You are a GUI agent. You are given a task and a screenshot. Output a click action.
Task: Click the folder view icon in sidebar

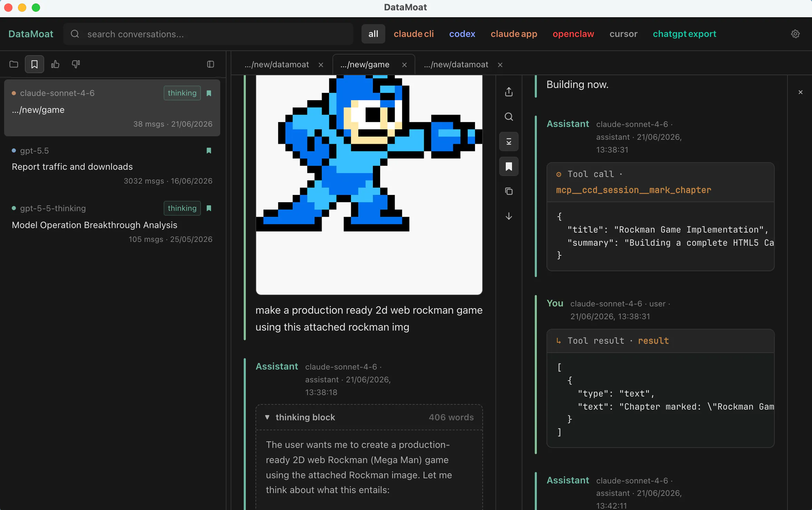tap(14, 64)
